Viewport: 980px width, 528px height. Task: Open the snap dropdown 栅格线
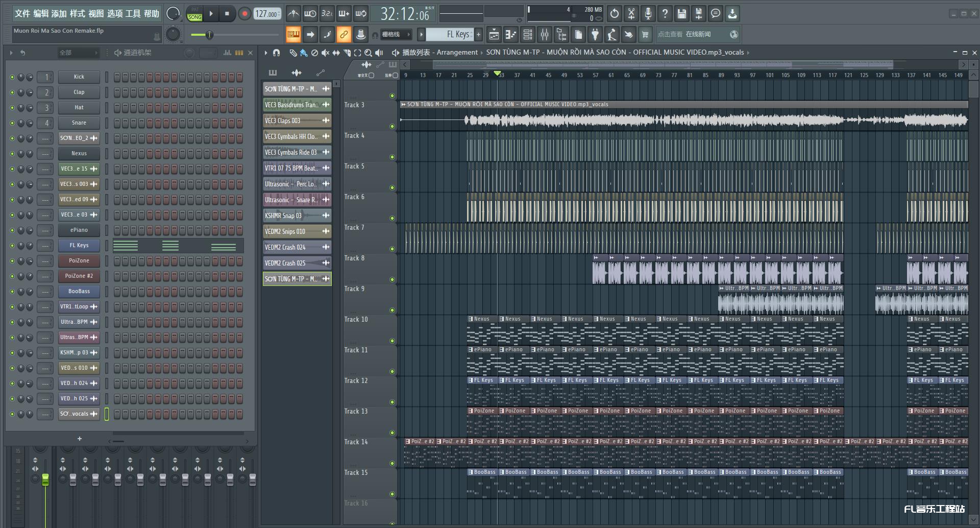click(396, 34)
